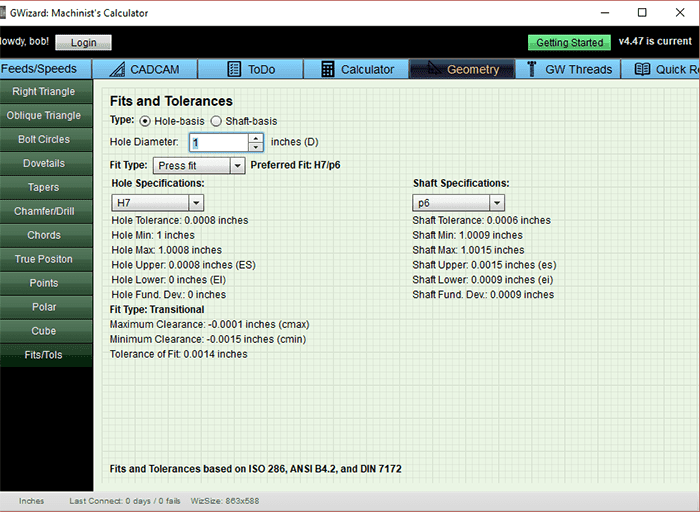Click the 'WizSize: 863x588' status entry
This screenshot has height=512, width=700.
pyautogui.click(x=225, y=501)
